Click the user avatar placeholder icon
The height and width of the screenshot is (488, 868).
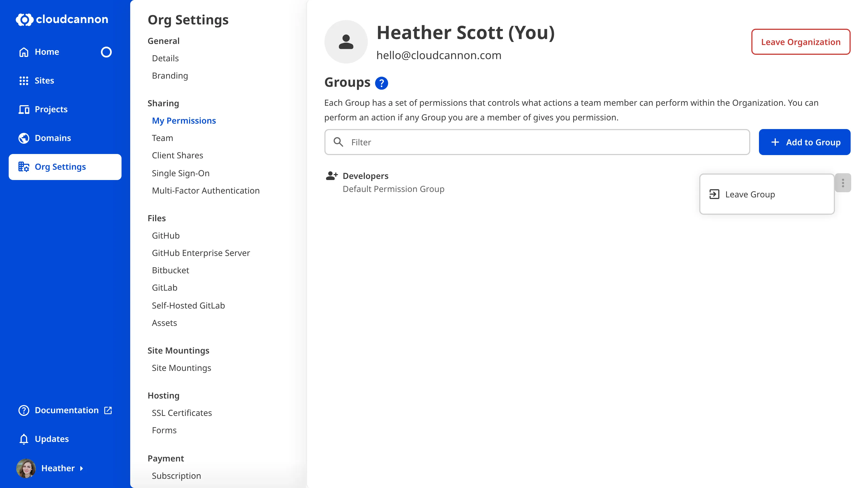(x=346, y=42)
